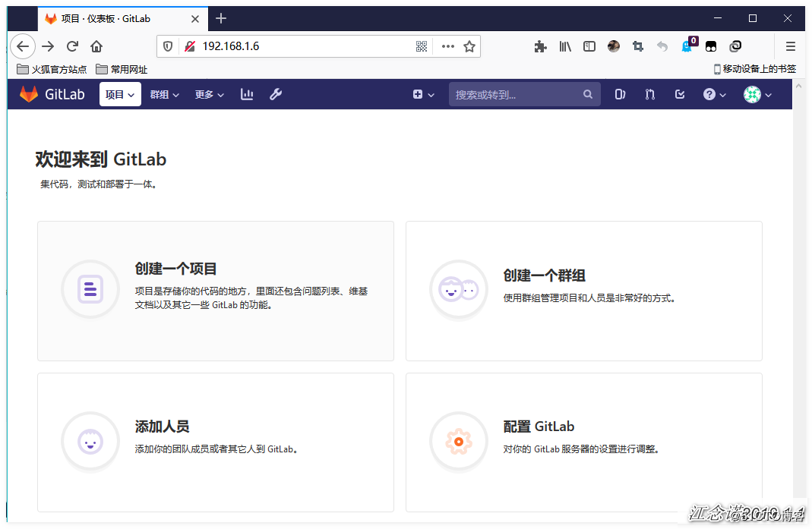This screenshot has height=529, width=812.
Task: Click the group faces icon
Action: 459,289
